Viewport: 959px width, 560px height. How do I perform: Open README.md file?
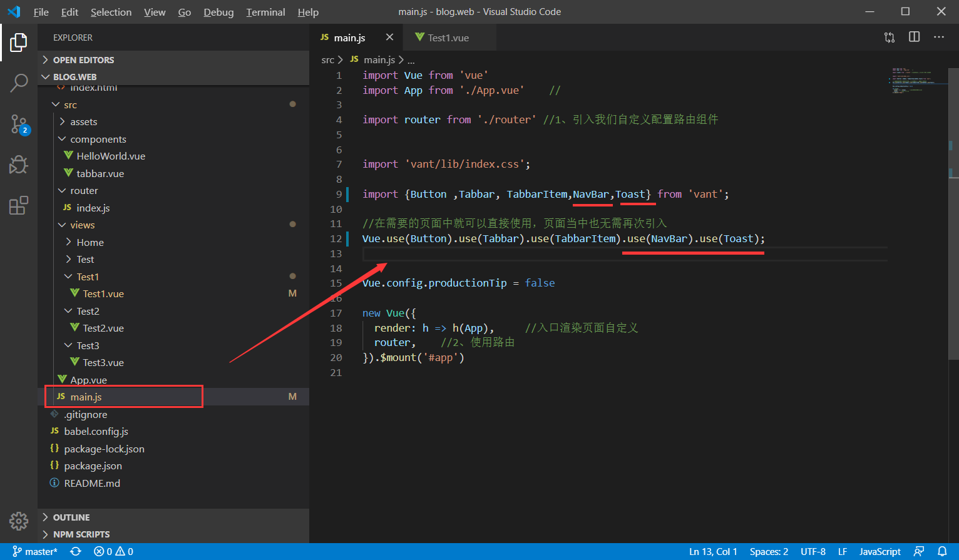[173, 483]
